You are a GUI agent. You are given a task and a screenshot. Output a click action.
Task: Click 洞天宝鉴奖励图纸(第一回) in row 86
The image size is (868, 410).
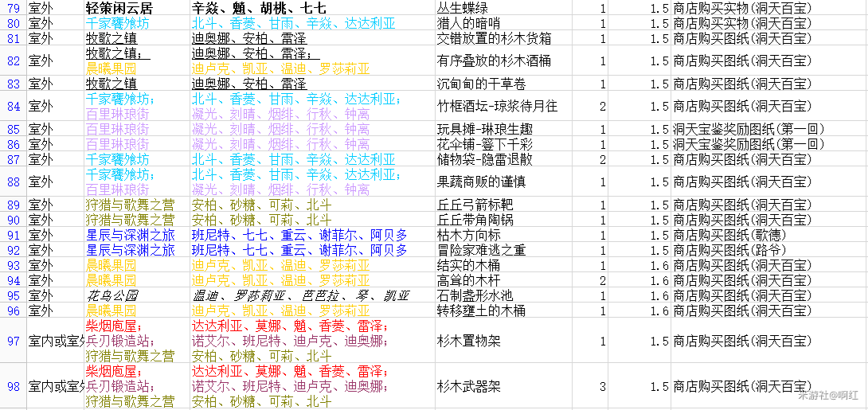[769, 144]
